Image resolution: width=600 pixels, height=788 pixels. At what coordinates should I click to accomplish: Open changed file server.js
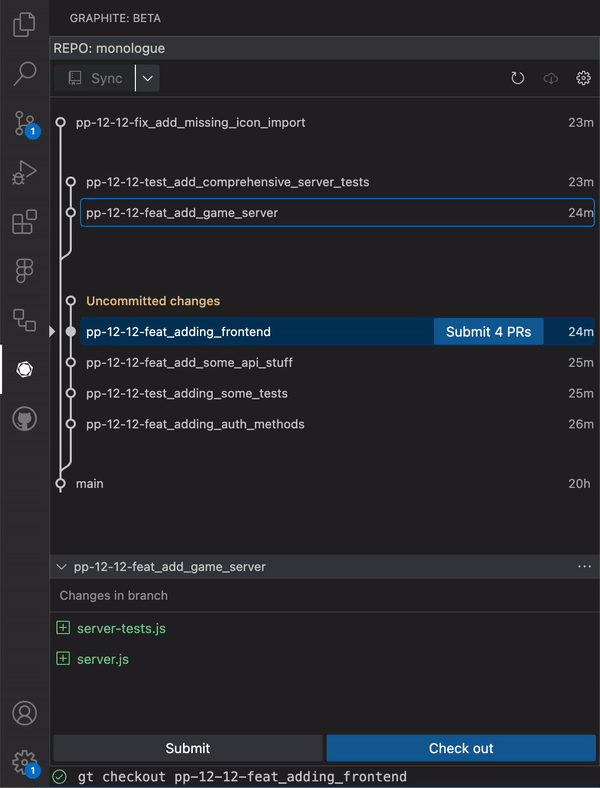pos(103,659)
